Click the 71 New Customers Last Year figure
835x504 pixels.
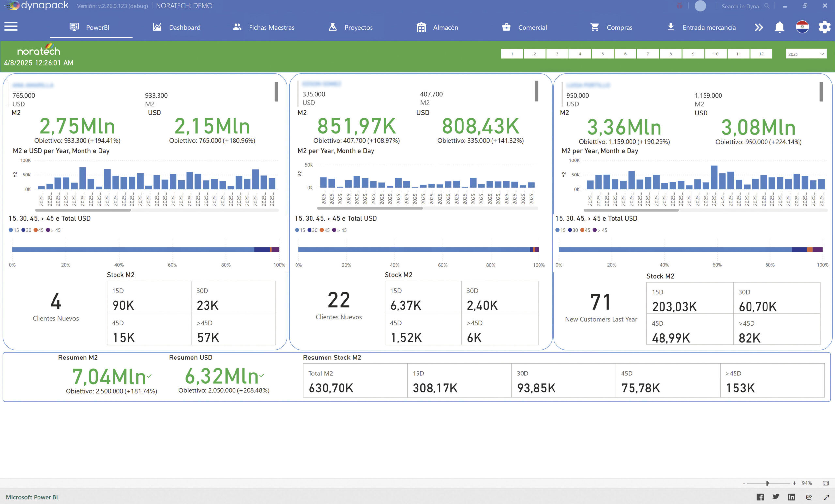(600, 302)
